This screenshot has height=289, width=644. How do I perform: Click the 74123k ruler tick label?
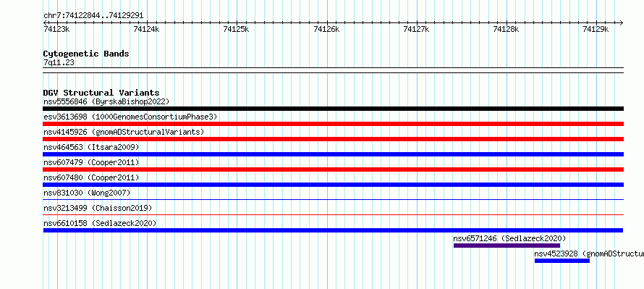(56, 29)
